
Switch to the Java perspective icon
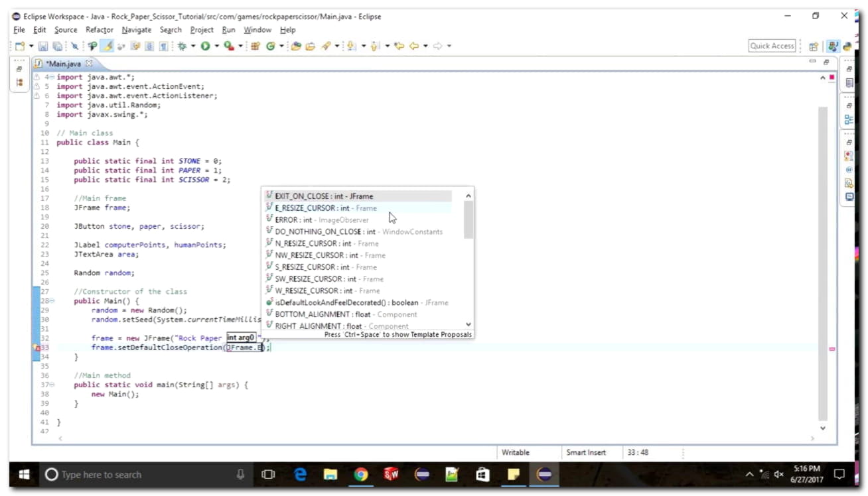[833, 46]
